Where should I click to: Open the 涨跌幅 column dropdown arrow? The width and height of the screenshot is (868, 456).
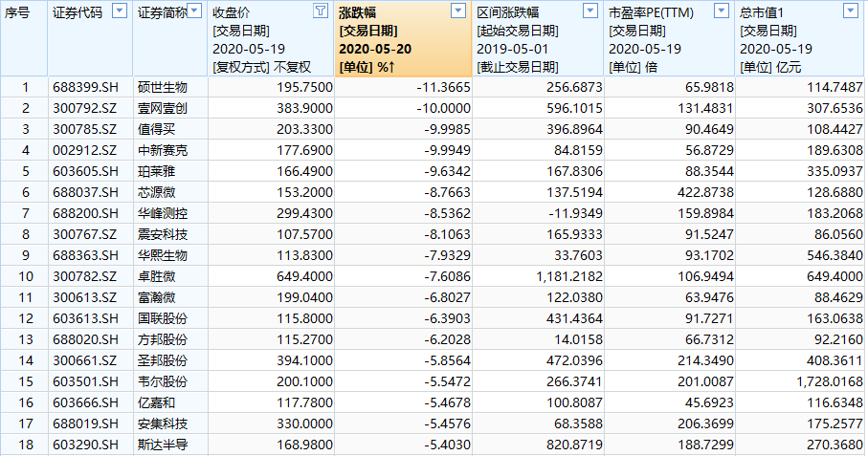tap(459, 11)
